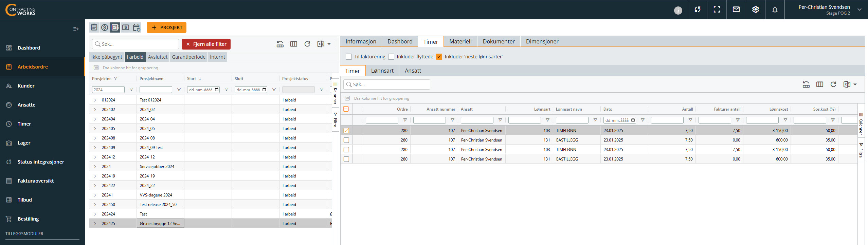Click filter funnel beside Prosjektnr. header
This screenshot has width=868, height=245.
[115, 78]
